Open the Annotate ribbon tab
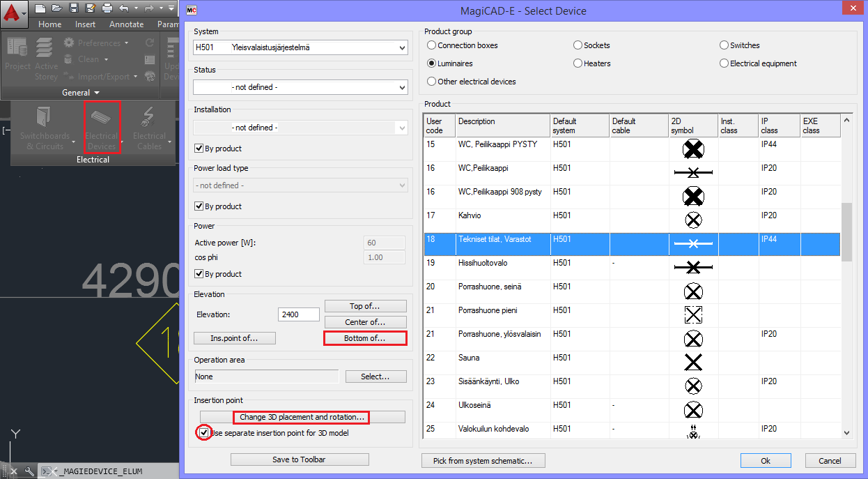The width and height of the screenshot is (868, 479). coord(127,24)
